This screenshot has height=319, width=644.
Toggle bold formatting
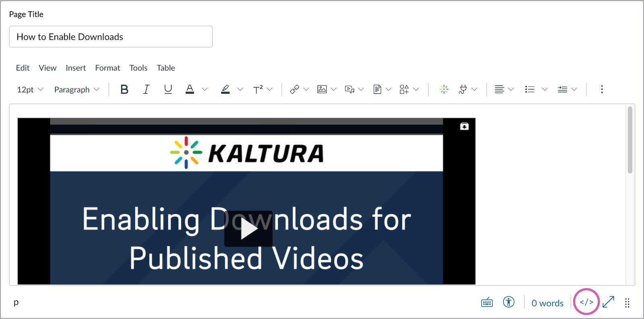pos(124,89)
